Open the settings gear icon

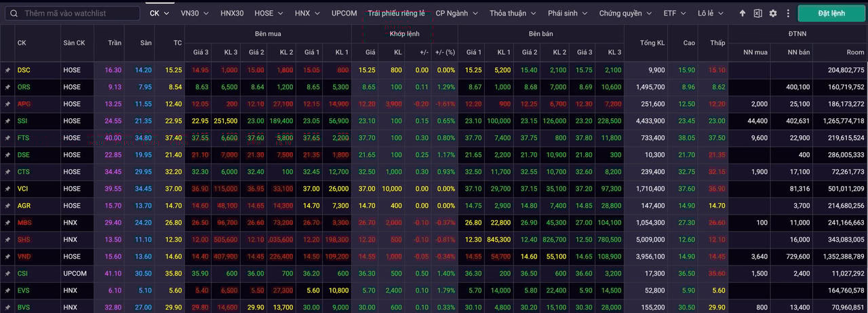click(772, 14)
